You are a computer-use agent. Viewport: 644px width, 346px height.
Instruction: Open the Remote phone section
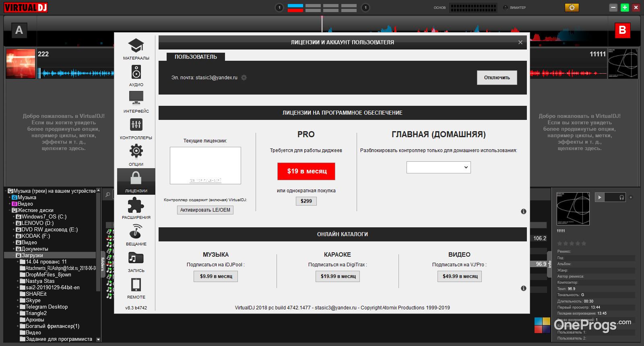136,288
